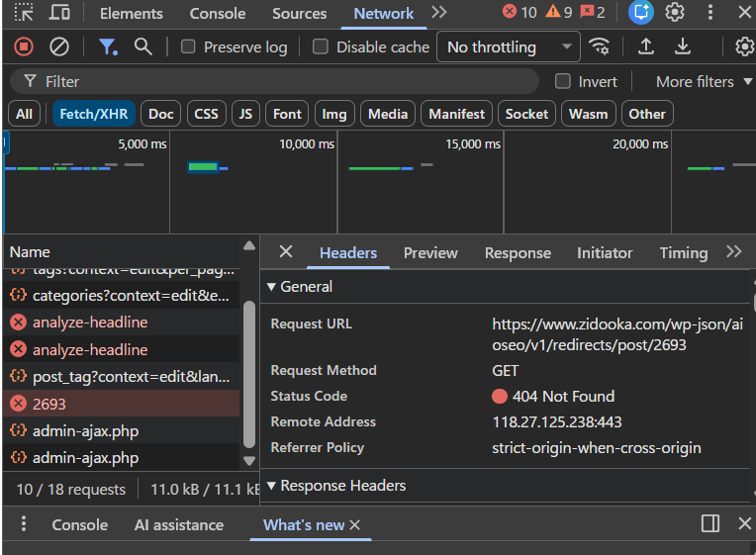Open the Response tab
Screen dimensions: 756x555
point(518,253)
